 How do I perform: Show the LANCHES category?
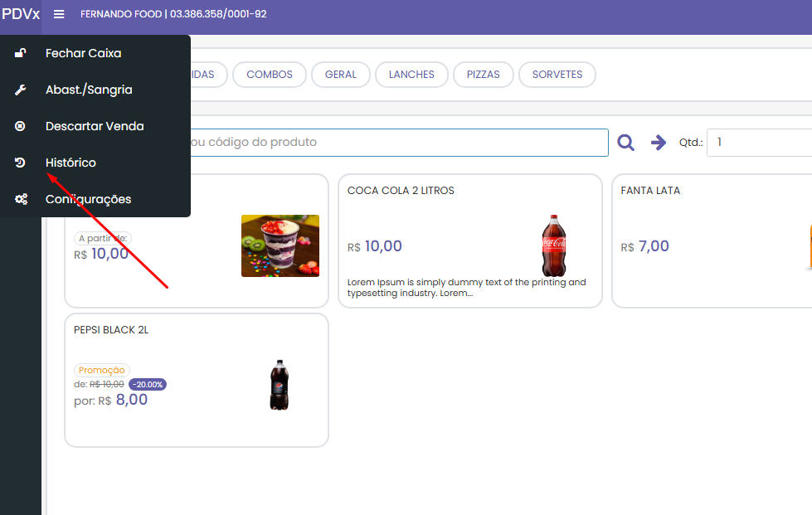tap(411, 75)
